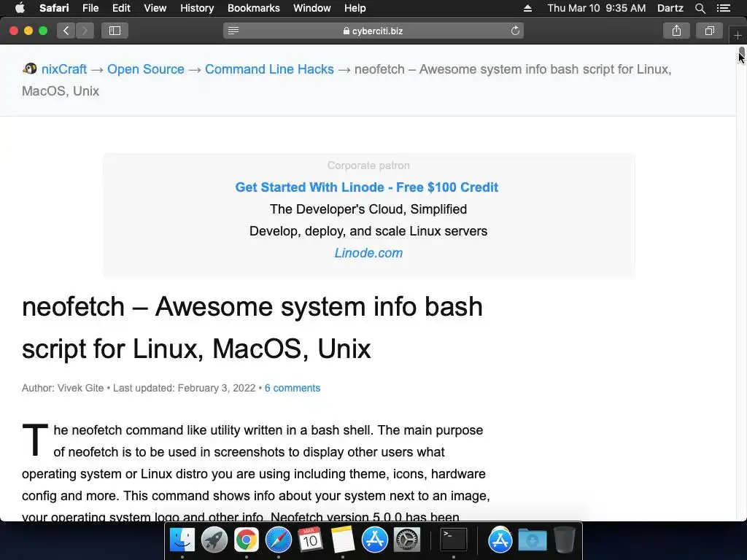Click the page vertical scrollbar thumb

click(x=742, y=52)
